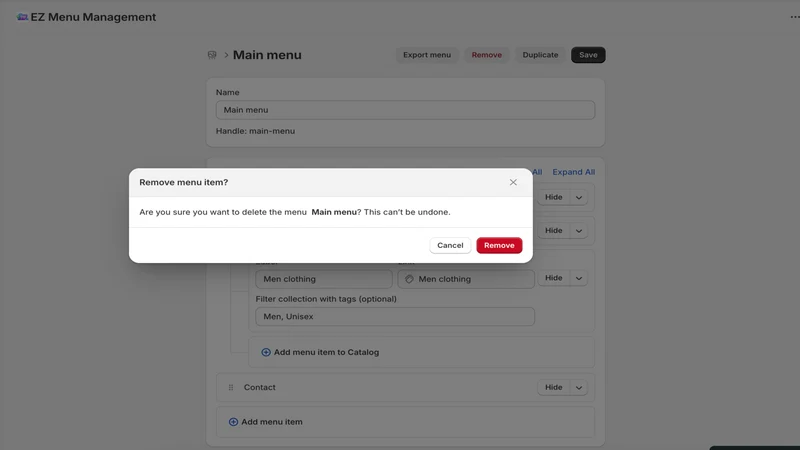Click the tag icon in Men clothing link field
800x450 pixels.
point(409,279)
